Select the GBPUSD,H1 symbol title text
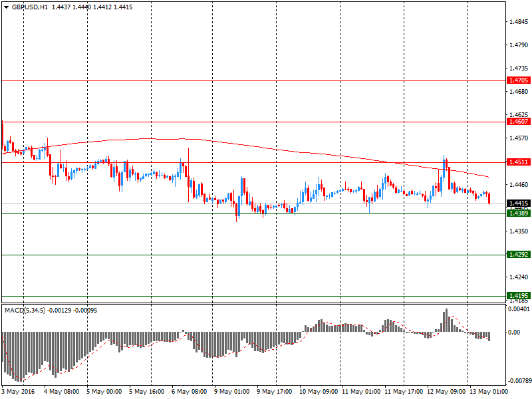 30,7
